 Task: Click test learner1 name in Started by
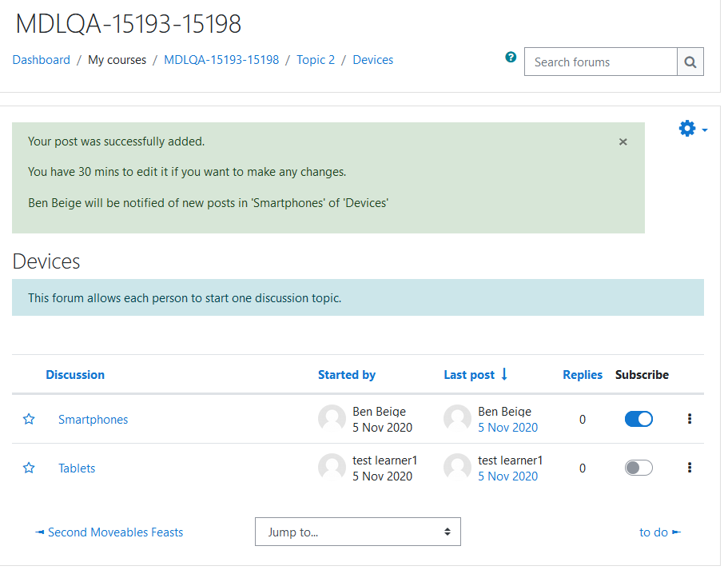click(385, 460)
